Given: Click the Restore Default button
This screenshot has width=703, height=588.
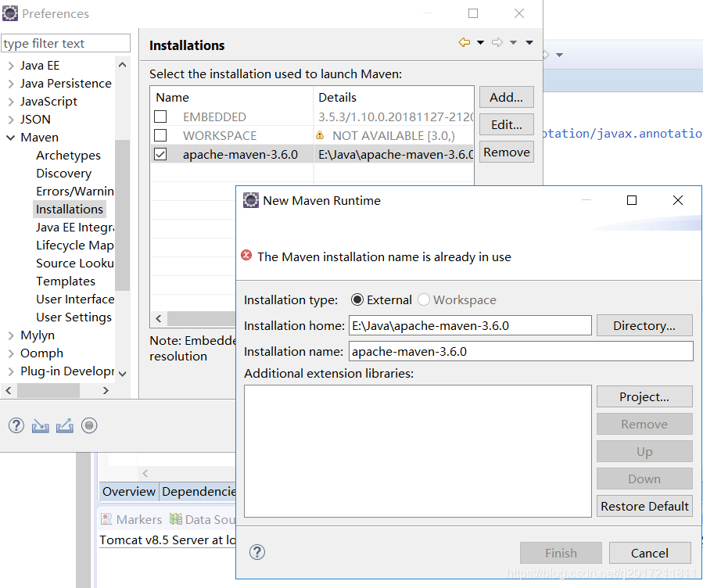Looking at the screenshot, I should [x=644, y=506].
